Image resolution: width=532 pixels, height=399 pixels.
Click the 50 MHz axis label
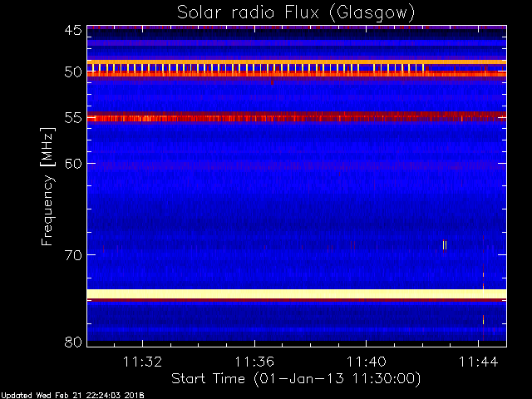coord(73,72)
